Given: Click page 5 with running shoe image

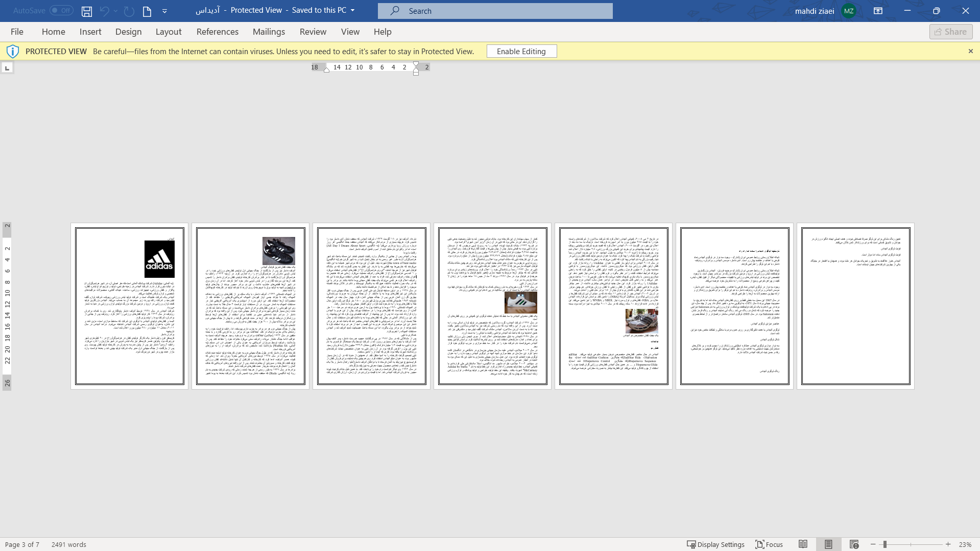Looking at the screenshot, I should [613, 306].
